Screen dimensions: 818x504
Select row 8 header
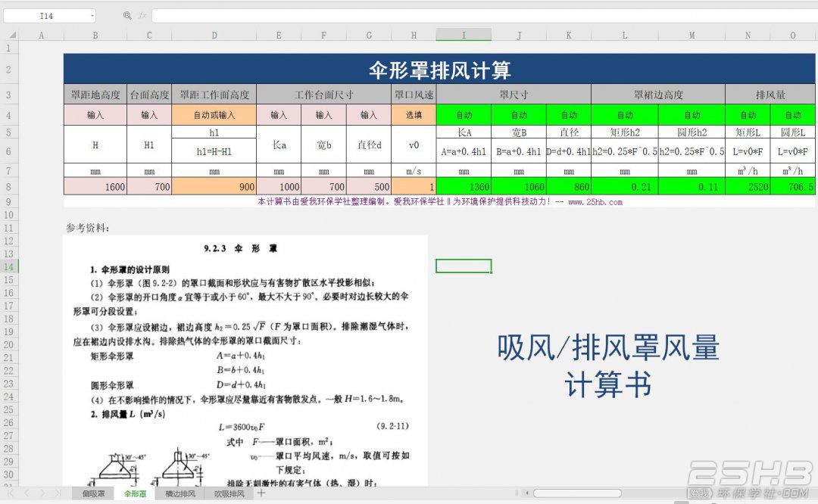pyautogui.click(x=9, y=187)
